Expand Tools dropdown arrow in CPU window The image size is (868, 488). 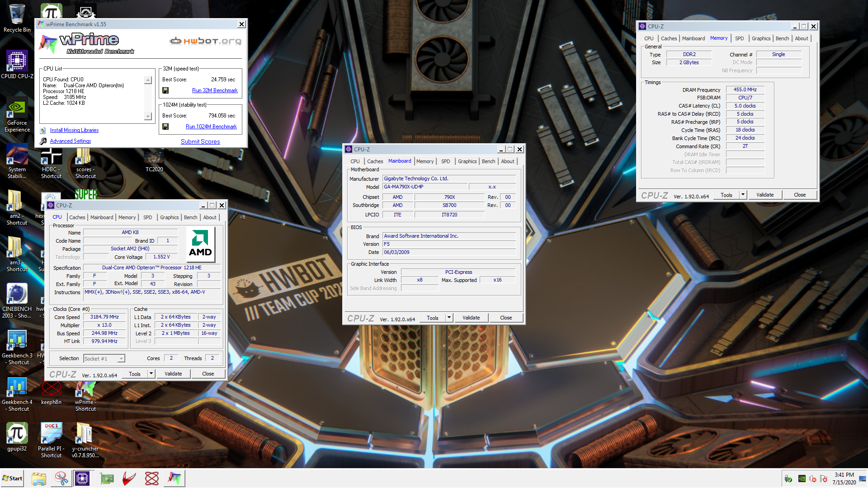(x=151, y=374)
